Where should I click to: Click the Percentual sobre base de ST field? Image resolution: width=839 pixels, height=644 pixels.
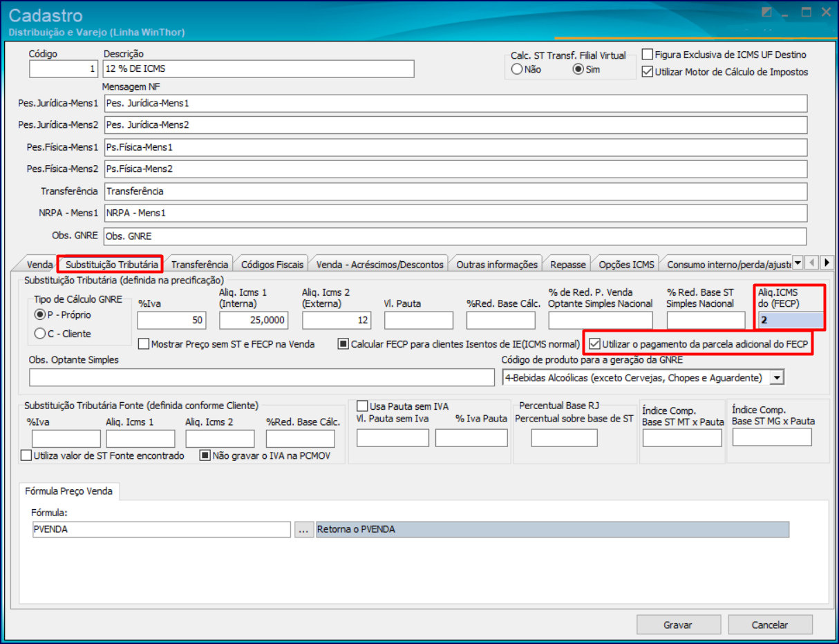point(565,438)
